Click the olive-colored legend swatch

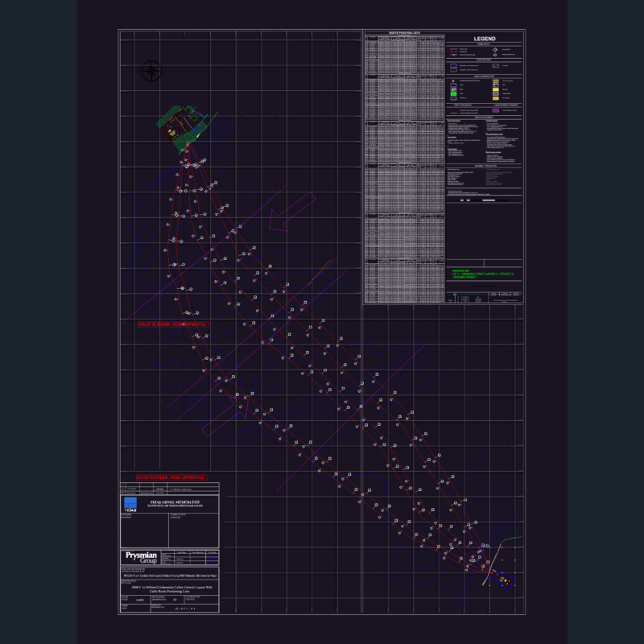(x=496, y=81)
